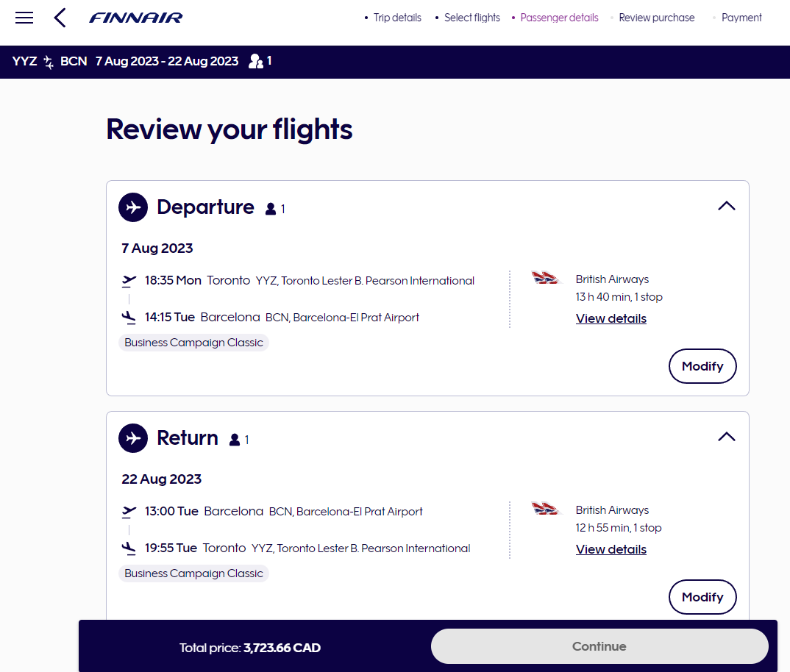The image size is (790, 672).
Task: Click British Airways logo in Return card
Action: point(546,509)
